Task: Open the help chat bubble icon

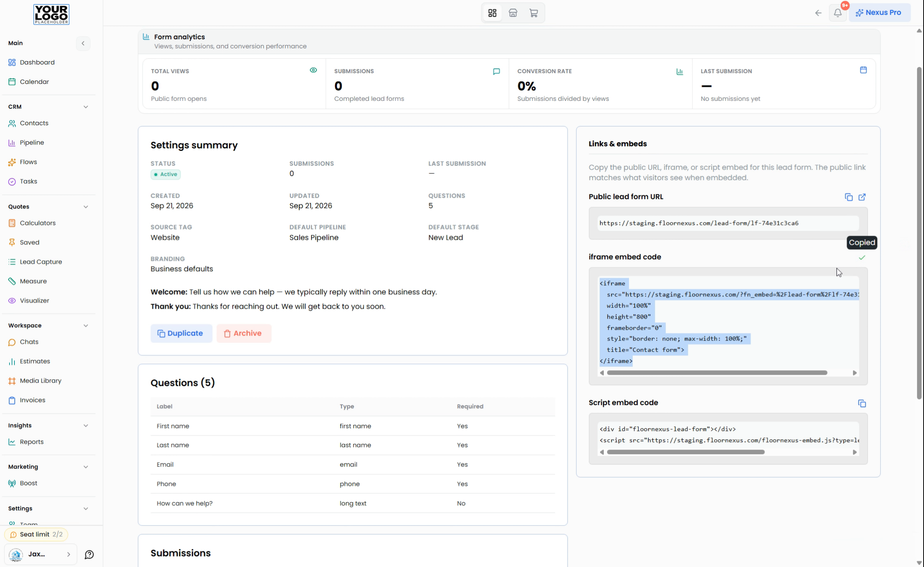Action: point(89,555)
